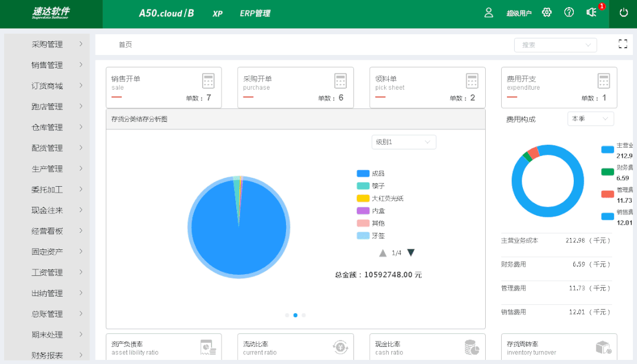637x364 pixels.
Task: Click the power logout icon
Action: 623,12
